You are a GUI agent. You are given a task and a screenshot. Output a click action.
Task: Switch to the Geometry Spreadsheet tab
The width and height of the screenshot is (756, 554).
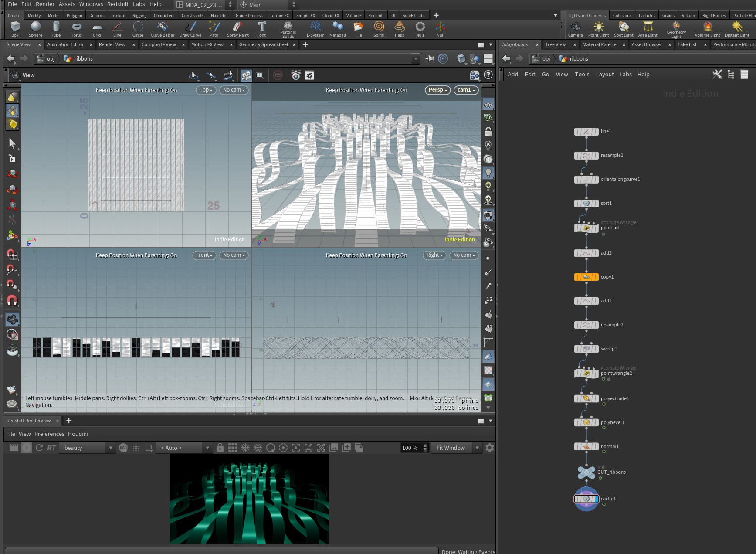pos(264,44)
